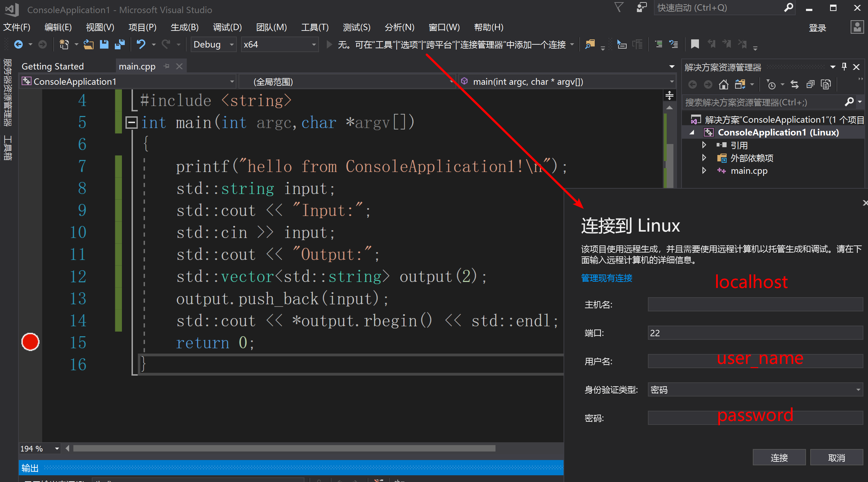Click the 主机名 hostname input field
Viewport: 868px width, 482px height.
click(x=754, y=304)
